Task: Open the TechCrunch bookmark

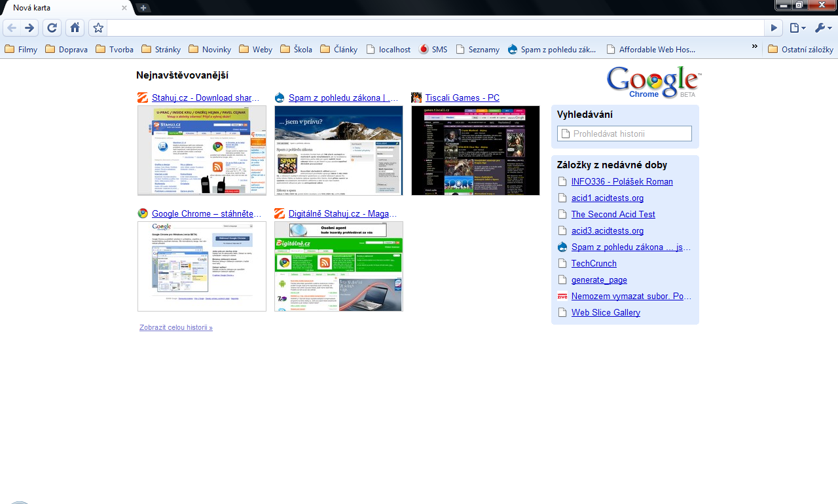Action: point(594,263)
